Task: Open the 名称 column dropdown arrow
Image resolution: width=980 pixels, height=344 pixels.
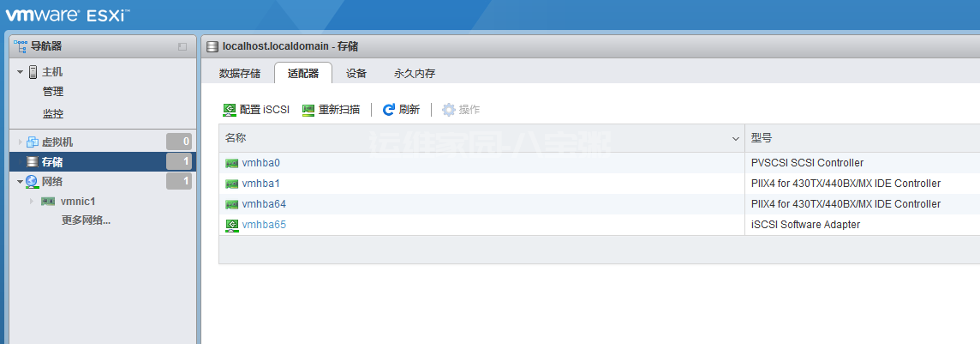Action: coord(736,138)
